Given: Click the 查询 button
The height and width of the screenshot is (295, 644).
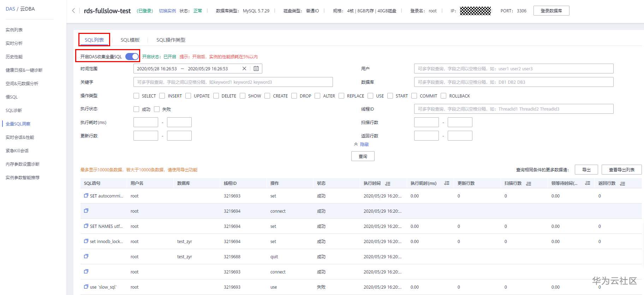Looking at the screenshot, I should pos(363,156).
